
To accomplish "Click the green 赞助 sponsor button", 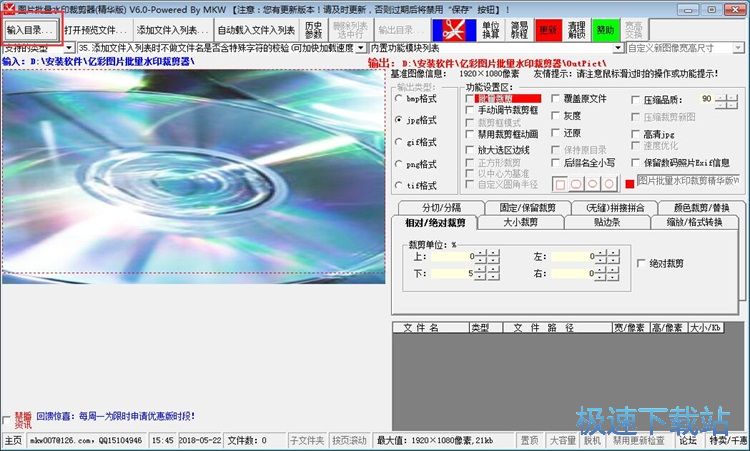I will tap(606, 30).
